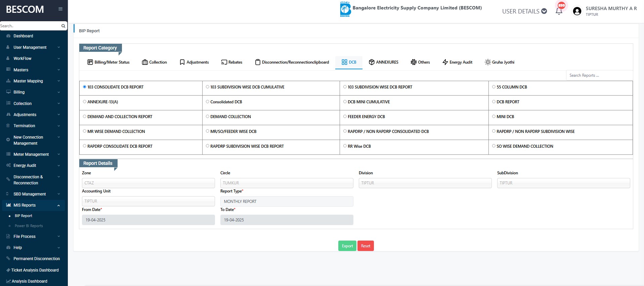This screenshot has height=286, width=644.
Task: Click the red Reset button
Action: pos(366,246)
